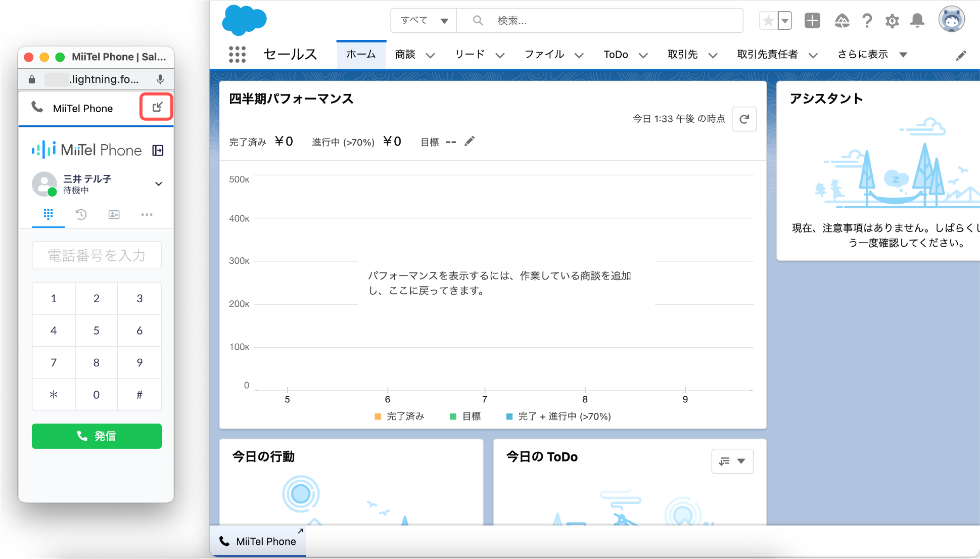Open the setup gear icon

click(x=892, y=21)
